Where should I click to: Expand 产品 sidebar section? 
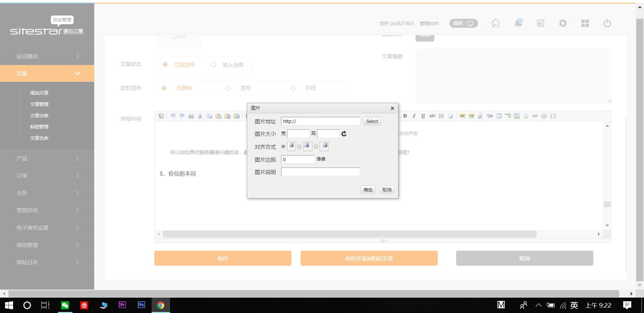[x=47, y=158]
